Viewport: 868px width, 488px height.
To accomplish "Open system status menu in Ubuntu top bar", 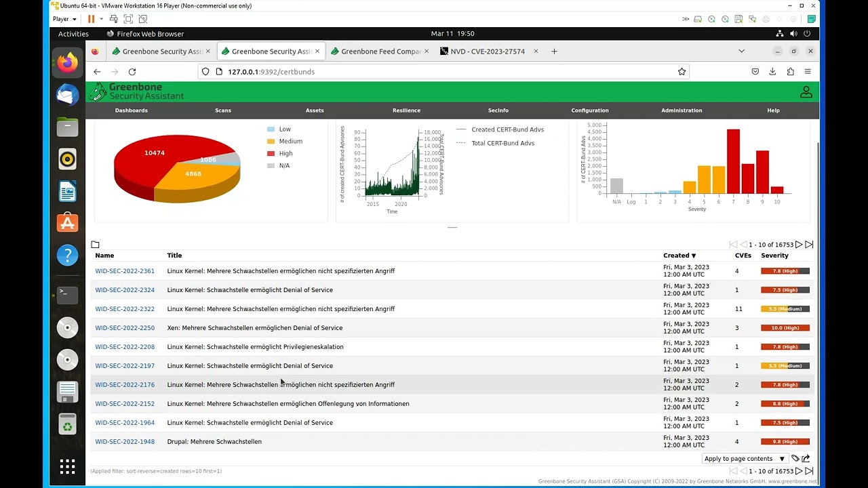I will [793, 34].
